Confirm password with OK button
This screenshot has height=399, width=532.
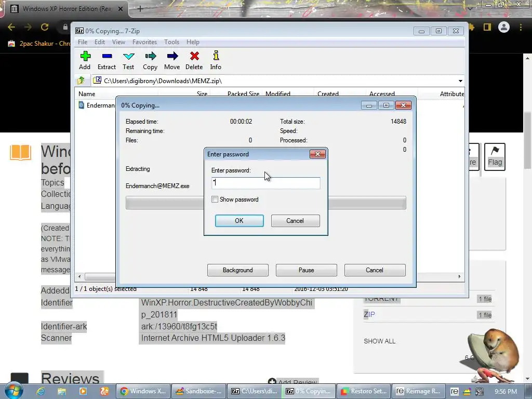[239, 220]
